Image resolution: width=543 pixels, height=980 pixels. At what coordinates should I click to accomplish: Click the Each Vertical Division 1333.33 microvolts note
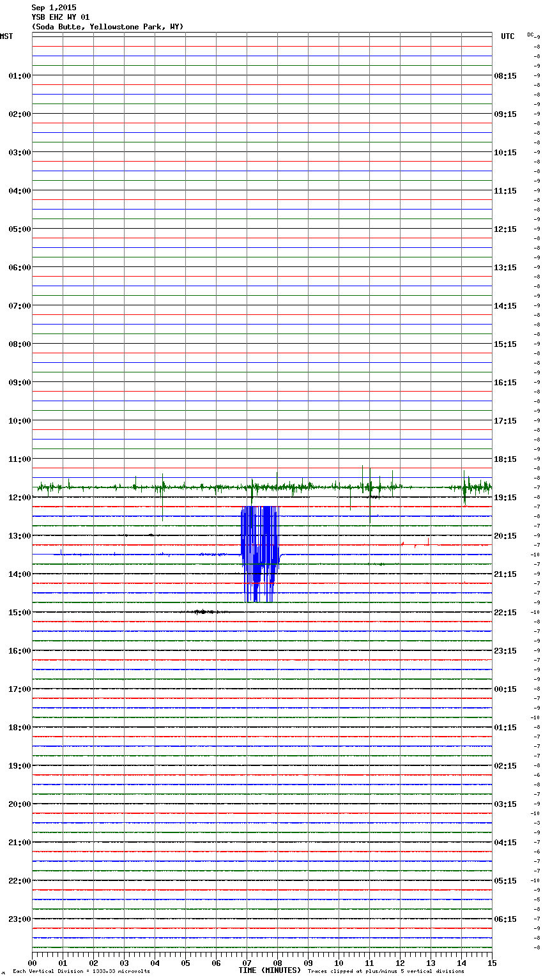[x=81, y=972]
